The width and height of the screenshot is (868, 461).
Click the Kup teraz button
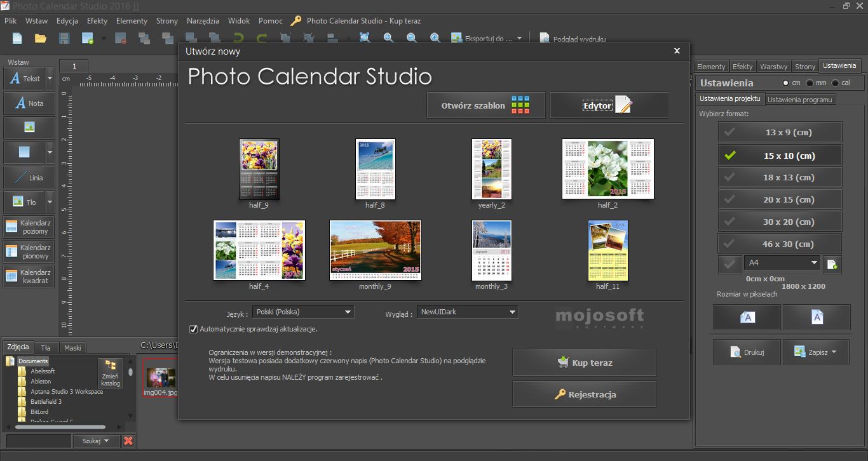585,363
